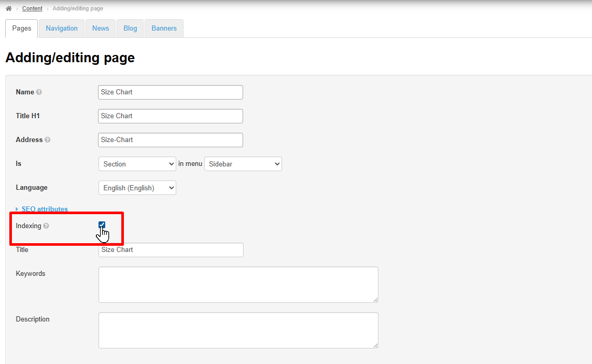Click the Title H1 text field

click(170, 116)
